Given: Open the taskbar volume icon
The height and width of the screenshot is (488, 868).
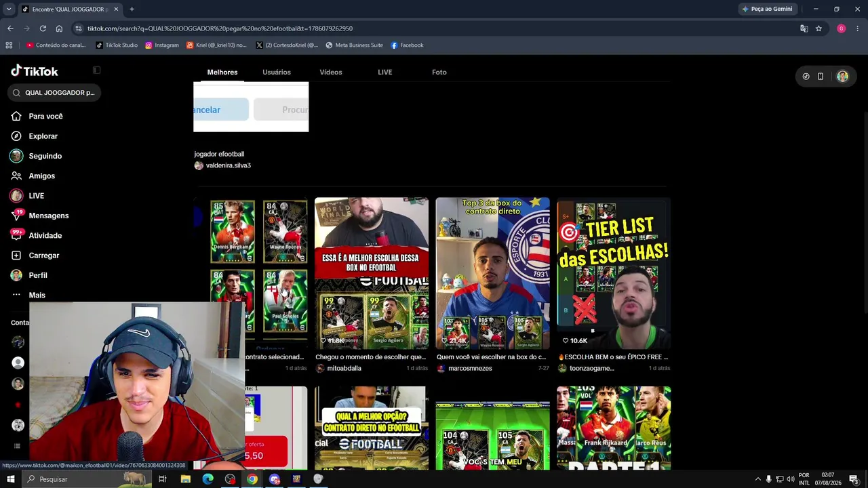Looking at the screenshot, I should point(791,479).
